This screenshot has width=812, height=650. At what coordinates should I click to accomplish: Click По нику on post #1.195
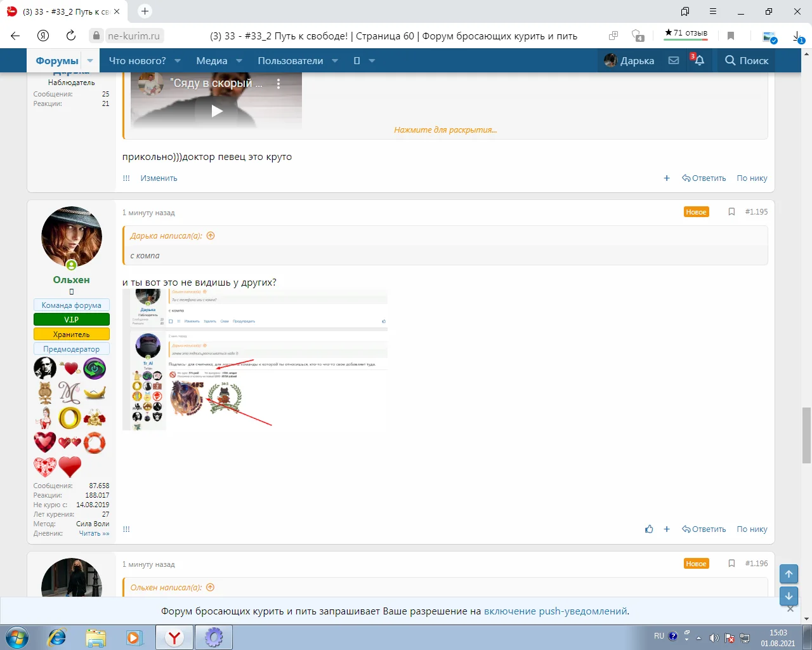[752, 529]
